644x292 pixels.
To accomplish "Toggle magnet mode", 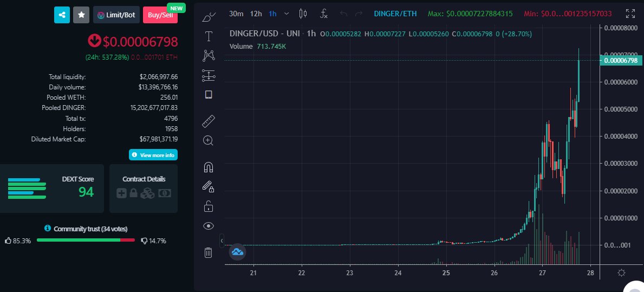I will [x=209, y=167].
